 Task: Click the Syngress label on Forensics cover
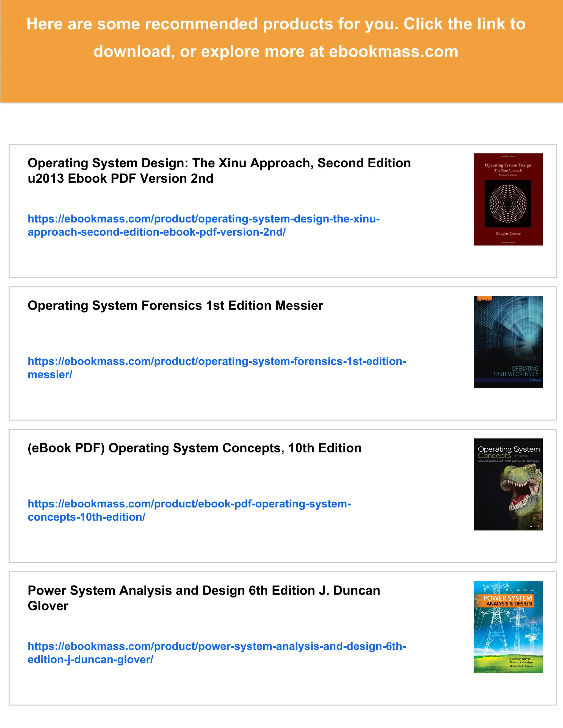tap(484, 300)
